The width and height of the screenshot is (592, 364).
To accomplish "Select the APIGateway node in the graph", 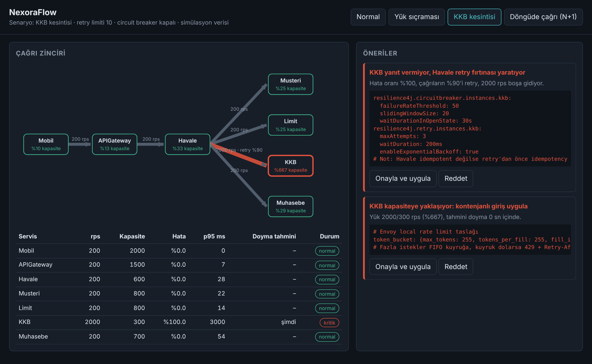I will [x=114, y=144].
